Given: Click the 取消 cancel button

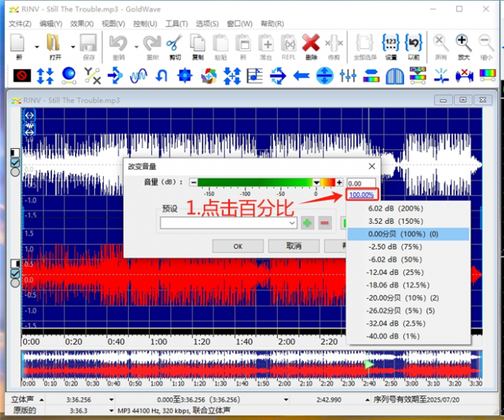Looking at the screenshot, I should pos(294,246).
